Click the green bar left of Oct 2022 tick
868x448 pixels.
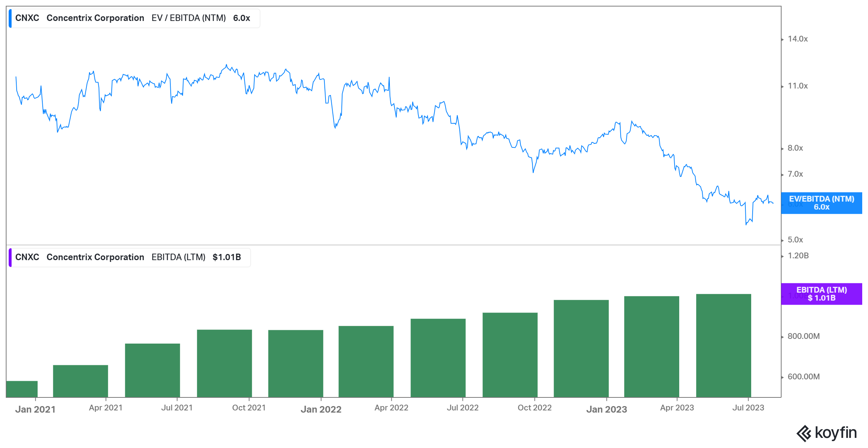tap(510, 355)
